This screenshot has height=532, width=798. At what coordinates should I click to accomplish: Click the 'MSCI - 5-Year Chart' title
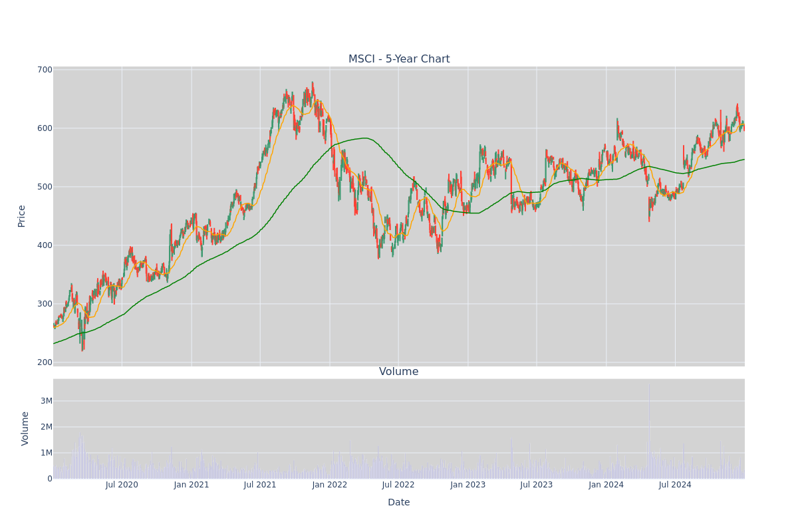click(x=399, y=59)
